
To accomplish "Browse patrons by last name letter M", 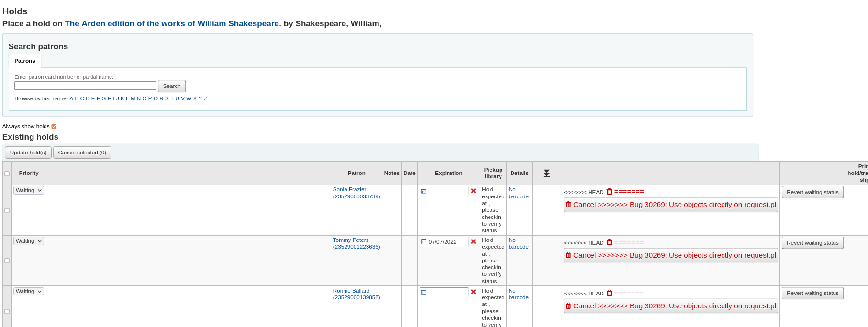I will tap(133, 98).
